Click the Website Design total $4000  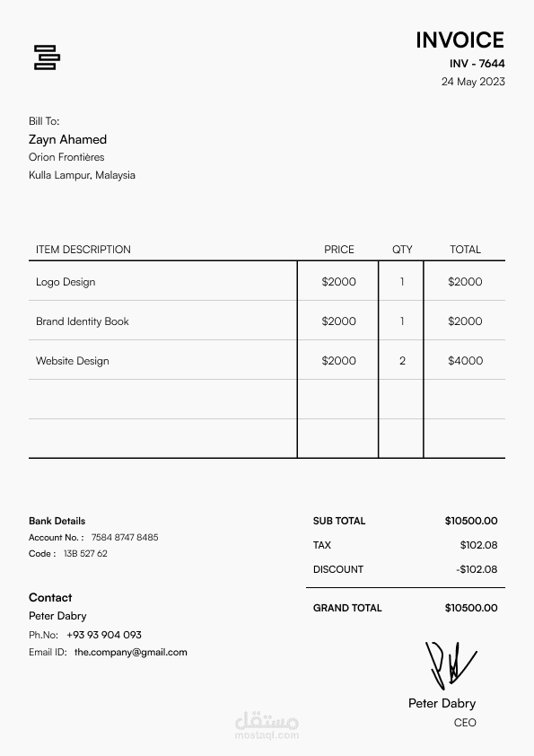coord(465,361)
